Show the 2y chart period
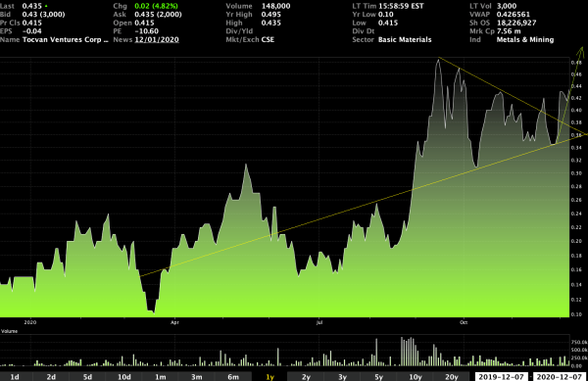The width and height of the screenshot is (588, 381). (306, 376)
